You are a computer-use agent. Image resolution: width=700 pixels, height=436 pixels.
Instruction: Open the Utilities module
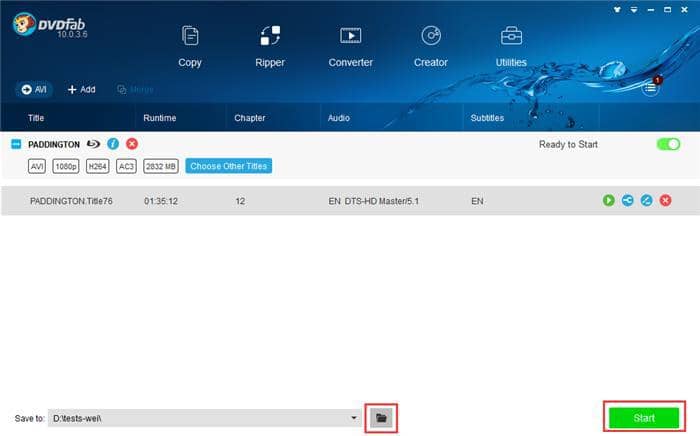511,46
